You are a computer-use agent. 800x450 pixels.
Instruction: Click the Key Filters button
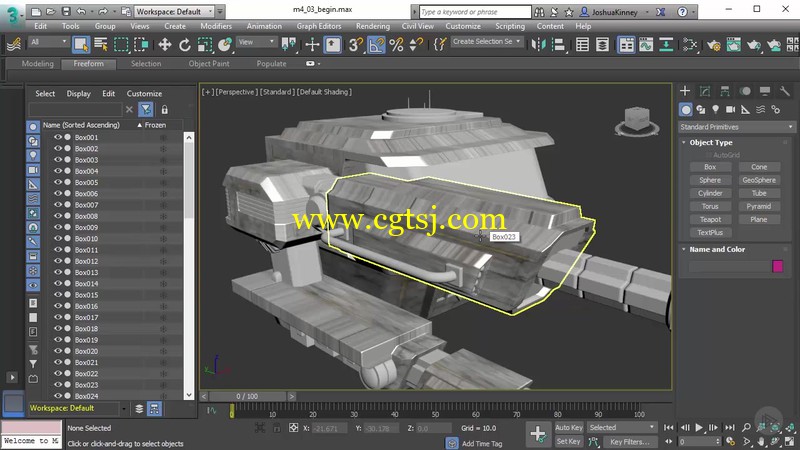630,442
